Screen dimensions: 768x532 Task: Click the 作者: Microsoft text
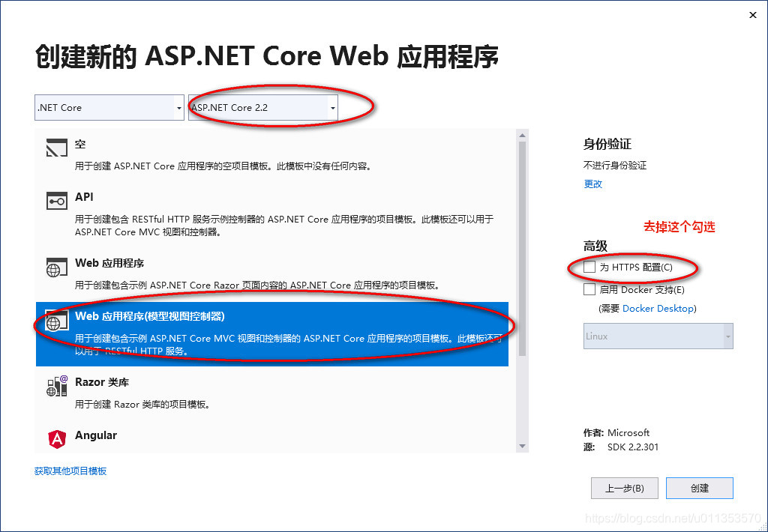pyautogui.click(x=616, y=432)
